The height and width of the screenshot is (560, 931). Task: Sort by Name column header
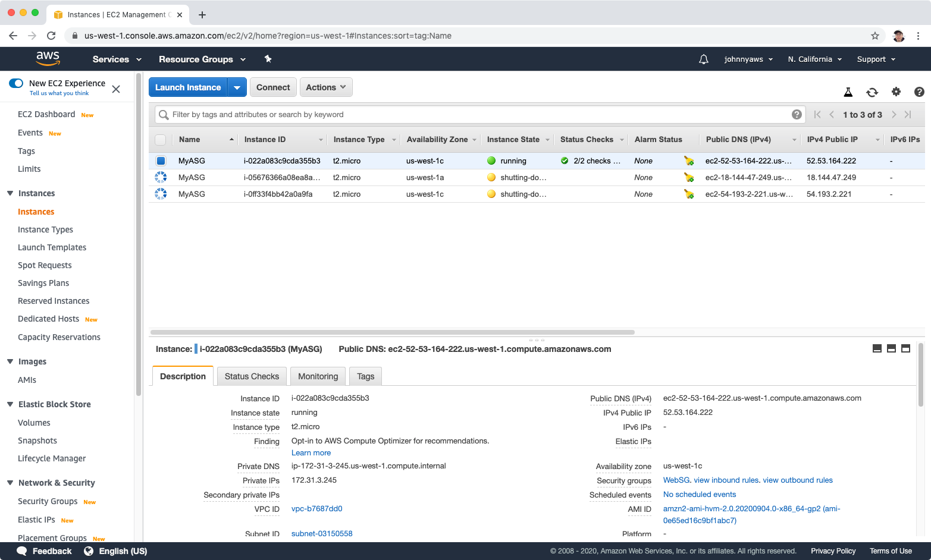[x=206, y=140]
